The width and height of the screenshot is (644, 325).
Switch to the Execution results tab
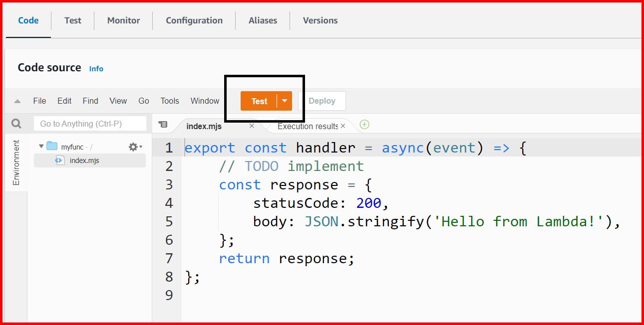click(x=309, y=126)
